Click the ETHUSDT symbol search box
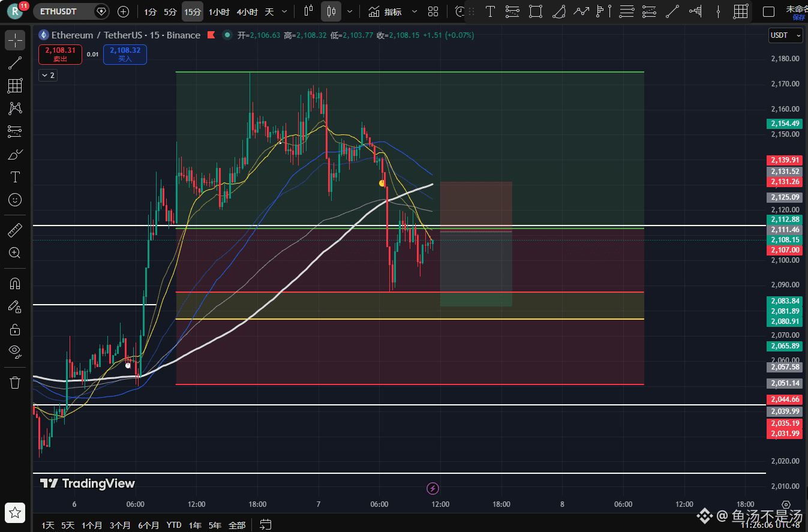This screenshot has width=808, height=532. click(x=71, y=11)
